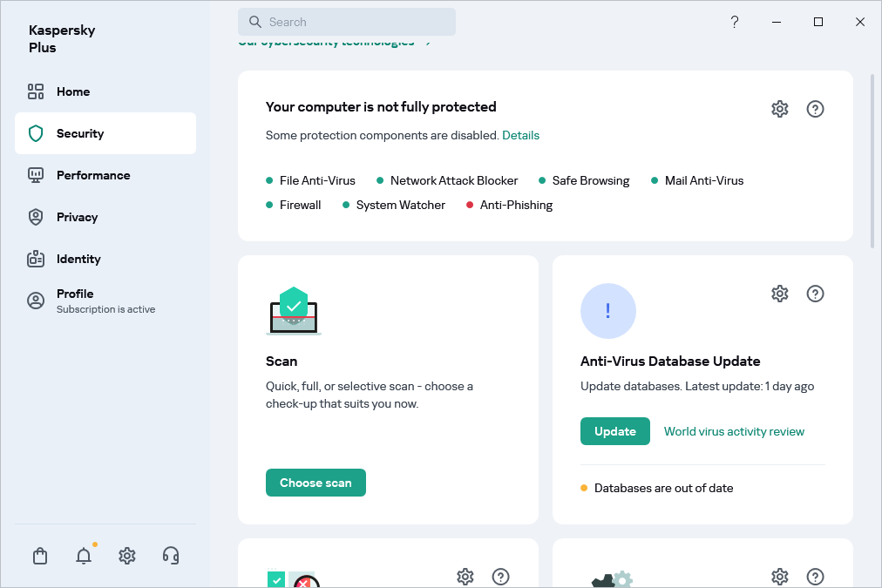Open the Security section in the sidebar
882x588 pixels.
point(81,132)
